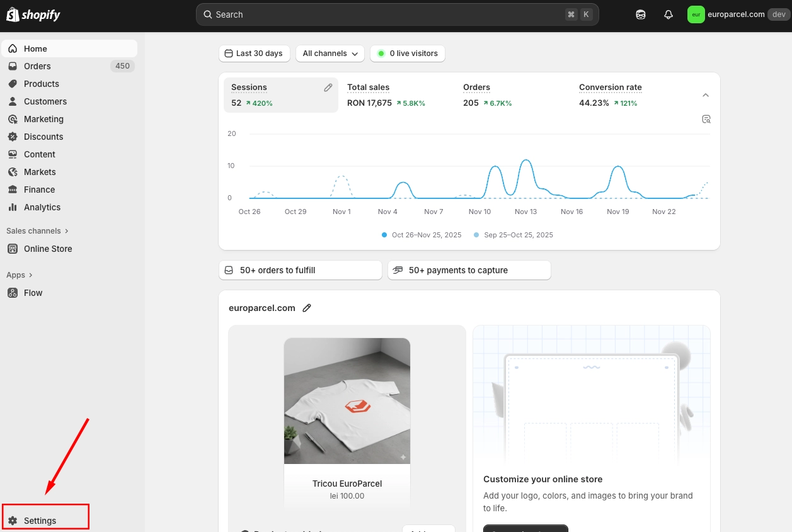Click Customize your online store heading

(543, 479)
